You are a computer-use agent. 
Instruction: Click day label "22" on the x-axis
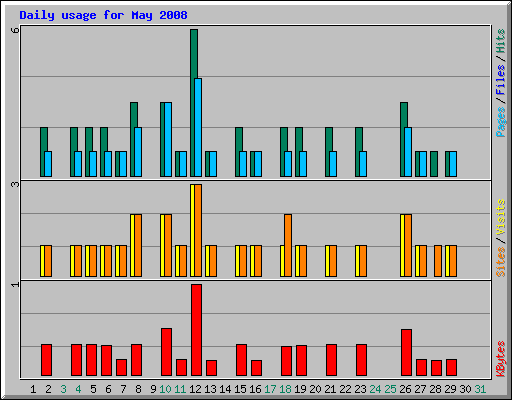(x=345, y=389)
